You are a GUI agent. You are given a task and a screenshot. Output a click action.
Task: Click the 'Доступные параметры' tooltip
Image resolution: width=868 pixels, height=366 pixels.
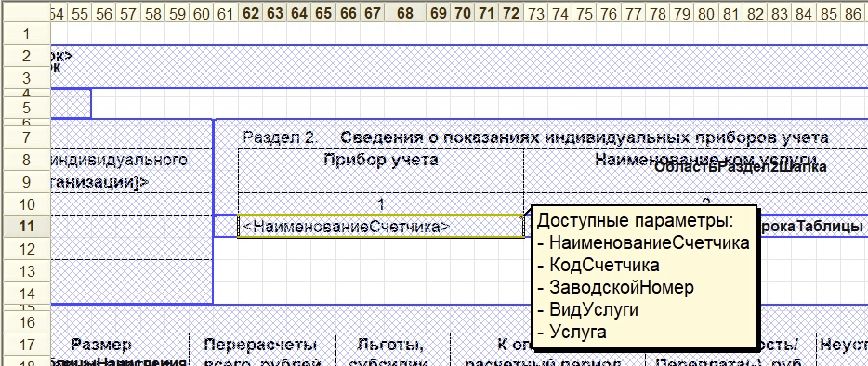tap(644, 276)
